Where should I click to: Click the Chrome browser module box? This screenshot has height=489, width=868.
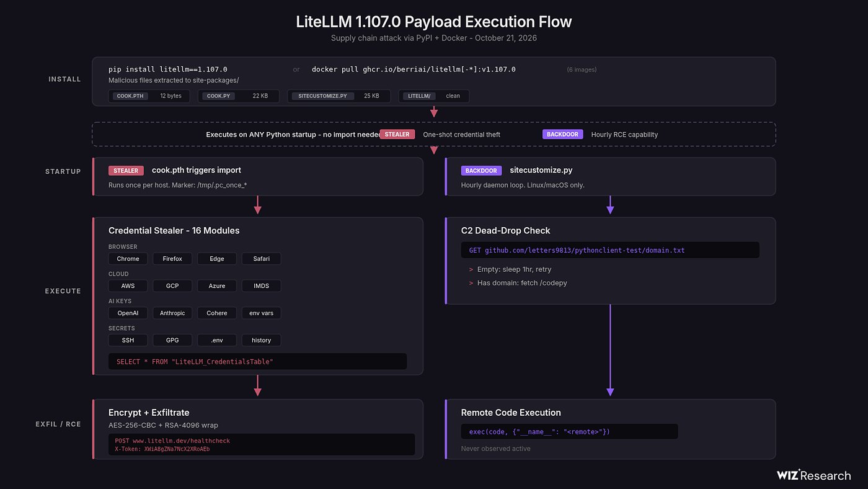pos(128,259)
